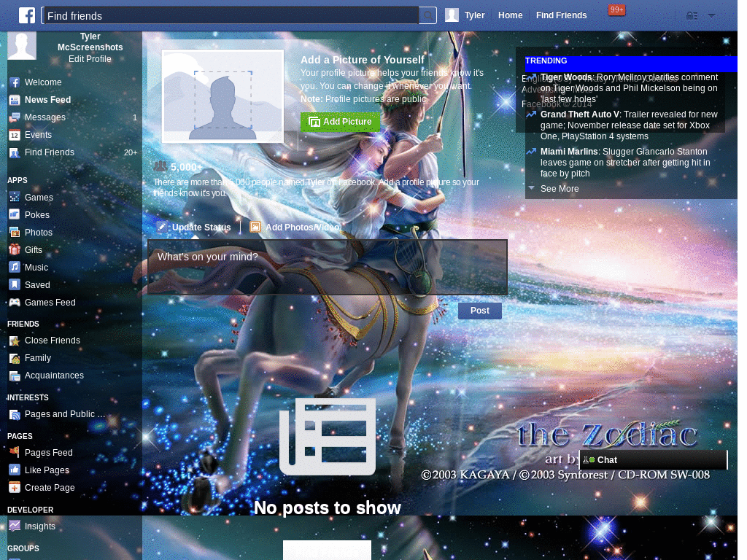747x560 pixels.
Task: Click the 5,000+ people count text
Action: click(x=187, y=167)
